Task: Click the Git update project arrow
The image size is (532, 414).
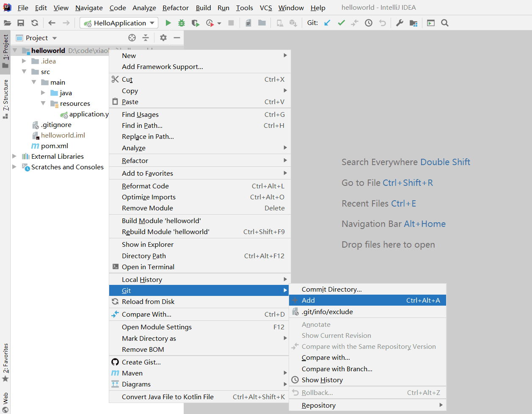Action: click(327, 23)
